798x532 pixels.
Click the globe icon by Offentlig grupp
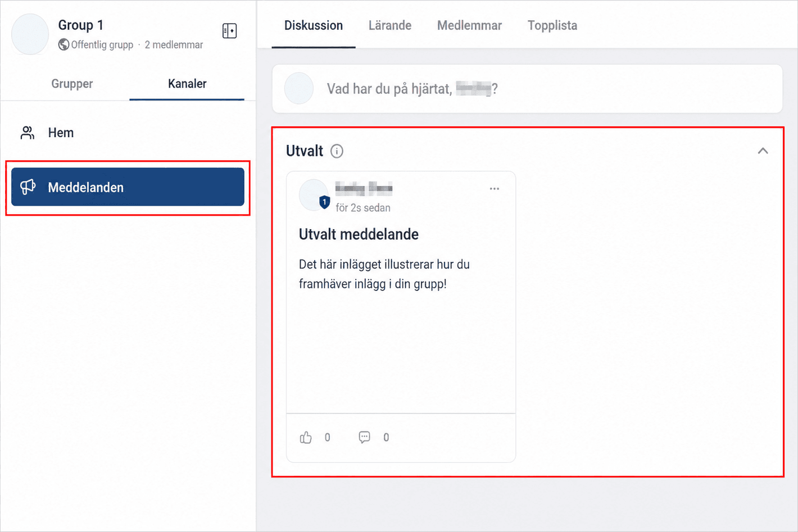pos(64,44)
